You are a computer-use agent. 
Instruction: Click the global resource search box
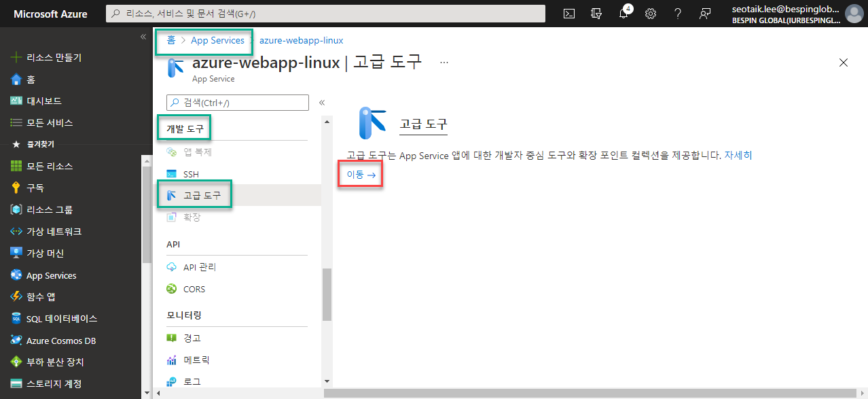pos(326,14)
